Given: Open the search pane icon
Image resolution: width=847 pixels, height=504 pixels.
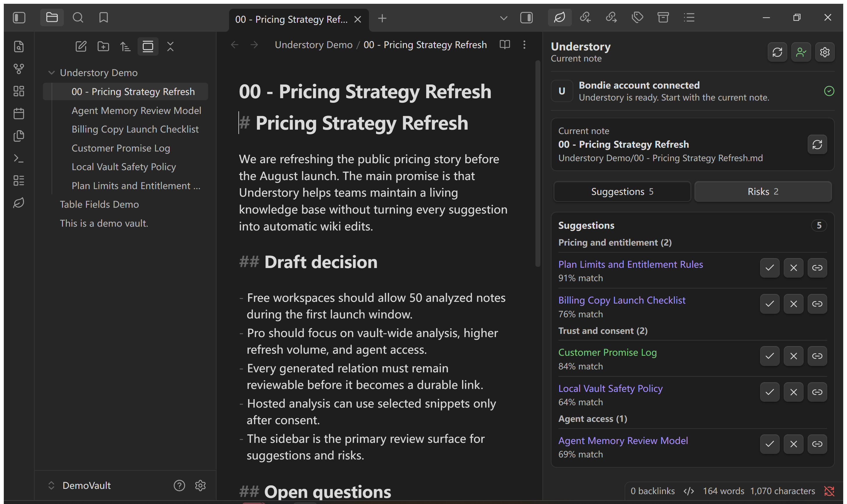Looking at the screenshot, I should click(x=78, y=18).
